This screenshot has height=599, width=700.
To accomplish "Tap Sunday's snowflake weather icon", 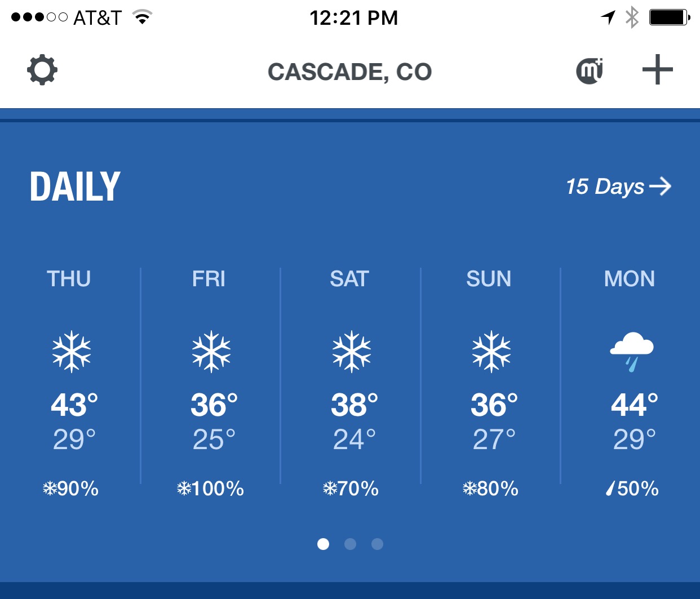I will tap(491, 352).
